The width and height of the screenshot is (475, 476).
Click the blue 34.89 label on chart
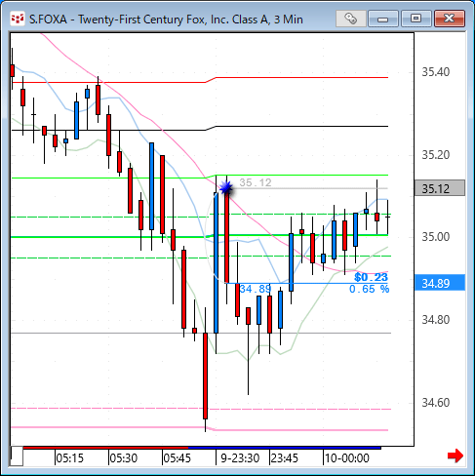click(256, 289)
